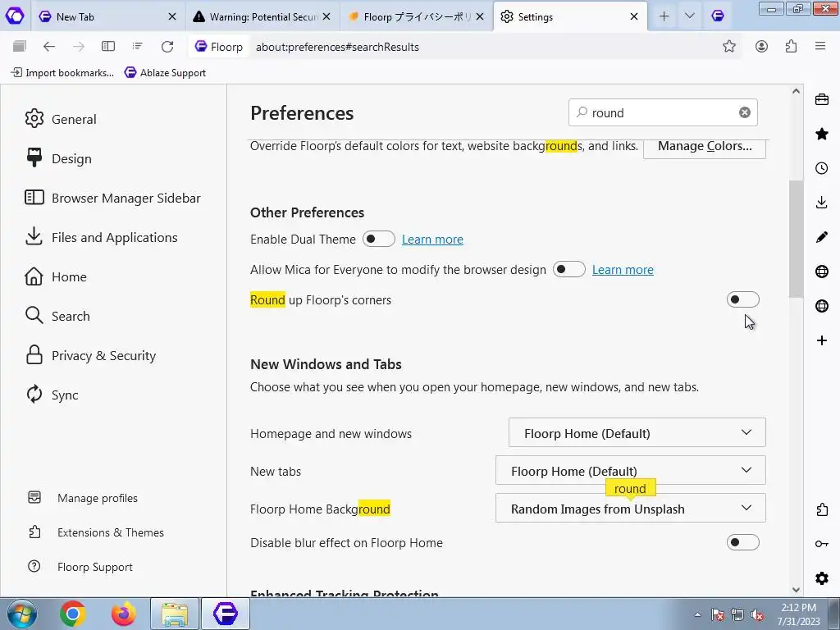
Task: Open the Sync preferences category
Action: (x=52, y=395)
